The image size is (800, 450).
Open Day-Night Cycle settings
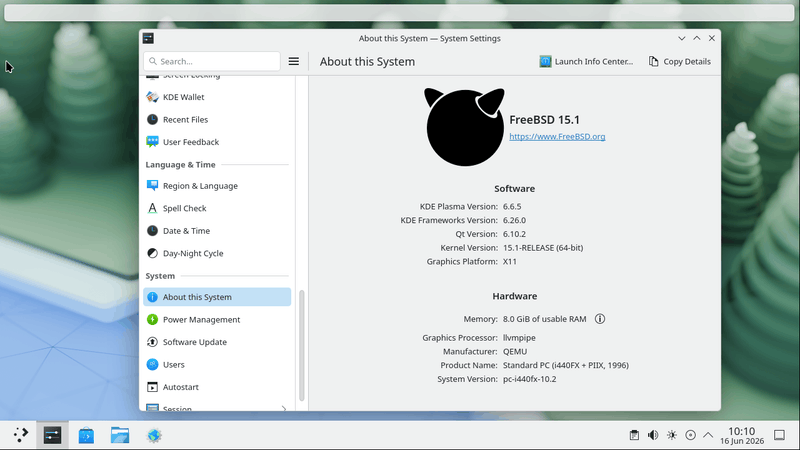tap(217, 253)
